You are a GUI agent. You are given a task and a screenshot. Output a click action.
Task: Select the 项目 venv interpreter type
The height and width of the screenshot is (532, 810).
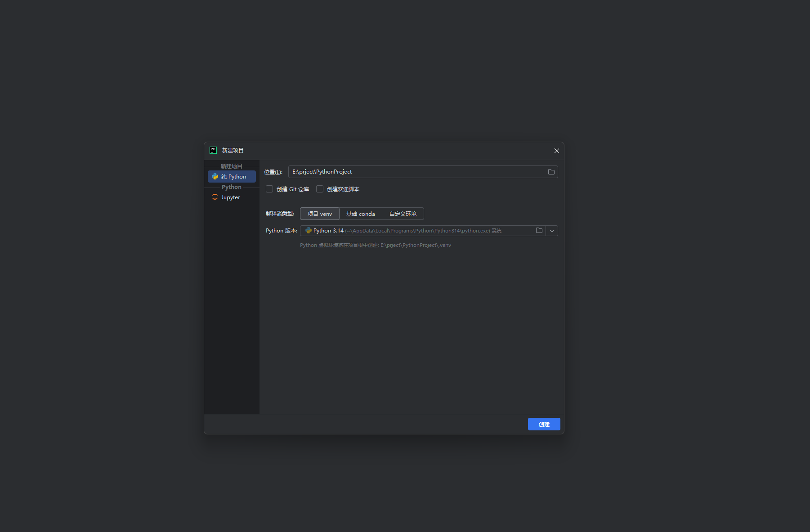point(319,214)
